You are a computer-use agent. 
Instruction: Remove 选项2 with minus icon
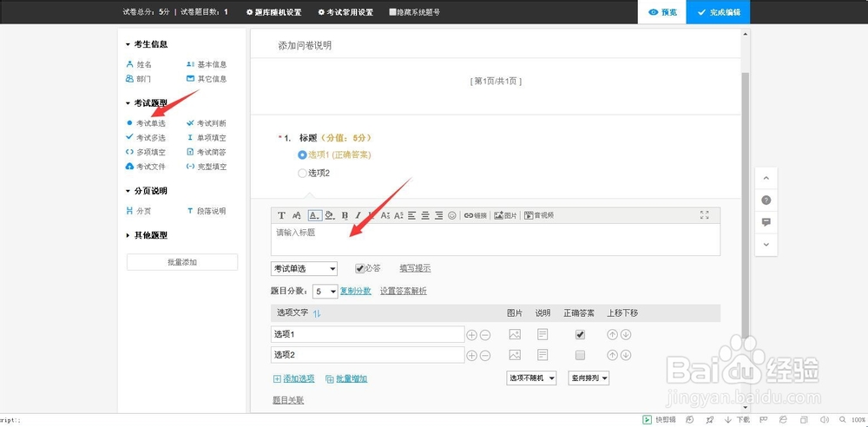point(485,356)
